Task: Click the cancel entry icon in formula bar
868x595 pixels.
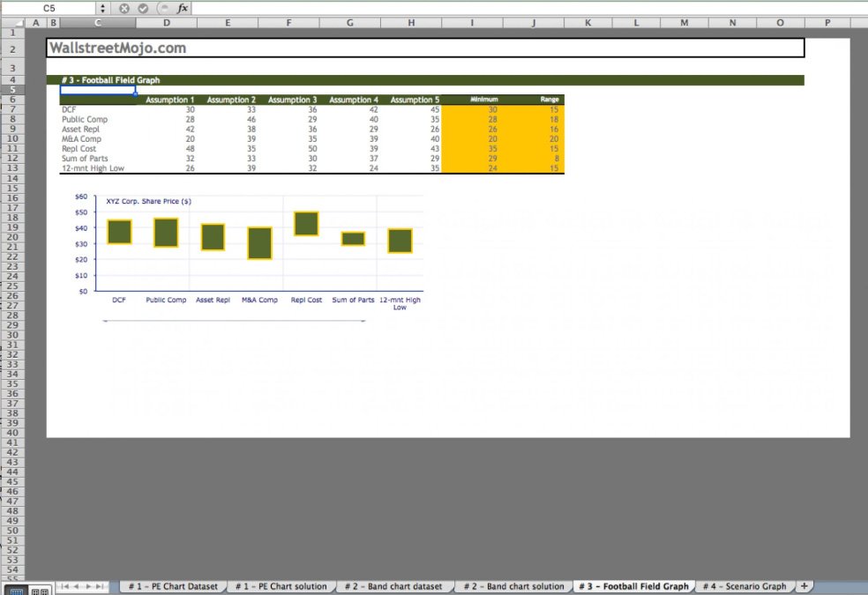Action: pyautogui.click(x=124, y=8)
